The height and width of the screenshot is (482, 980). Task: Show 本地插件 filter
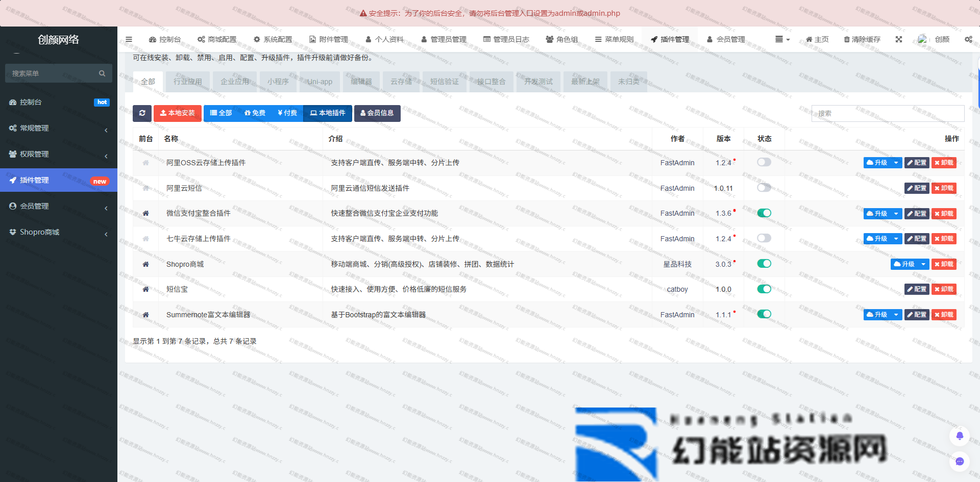328,113
